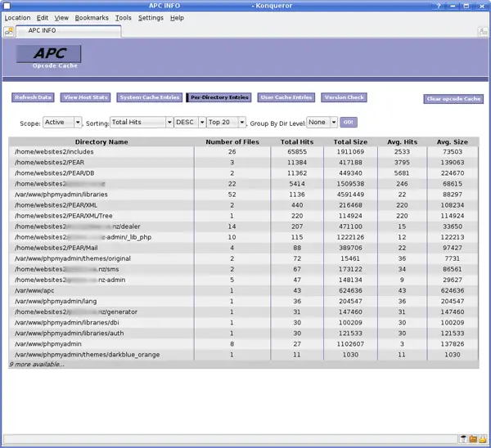Open System Cache Entries
This screenshot has width=491, height=448.
(x=150, y=97)
